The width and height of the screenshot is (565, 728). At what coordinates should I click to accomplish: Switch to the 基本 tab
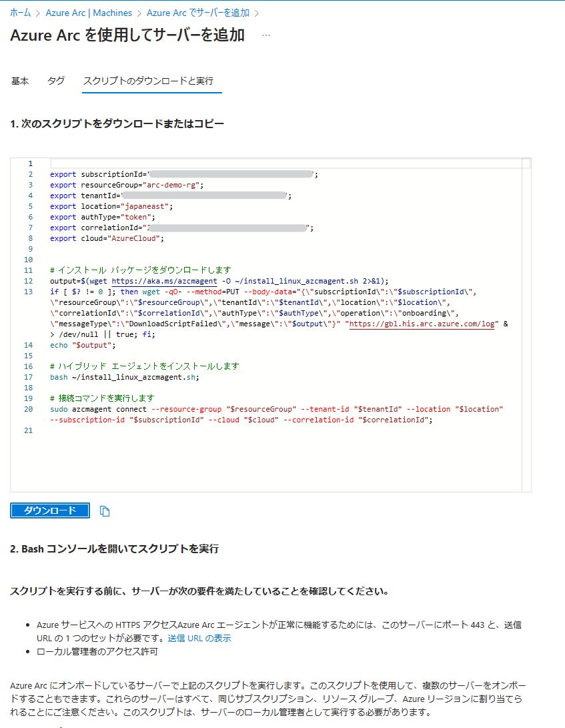pos(20,81)
